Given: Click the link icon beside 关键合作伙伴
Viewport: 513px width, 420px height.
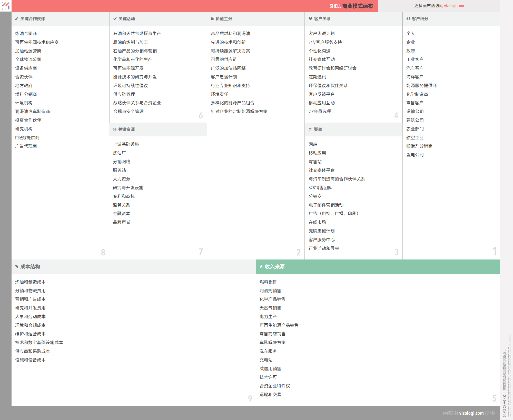Looking at the screenshot, I should (17, 19).
